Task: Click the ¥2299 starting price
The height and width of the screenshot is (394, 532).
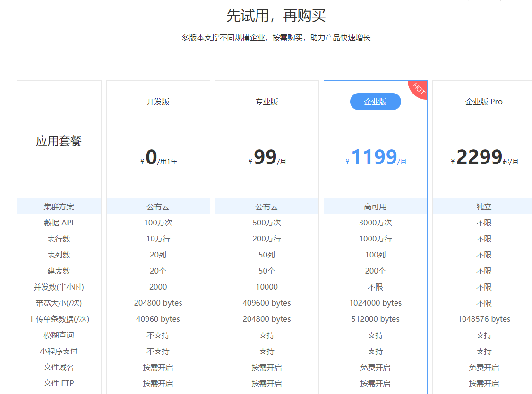Action: pos(484,157)
